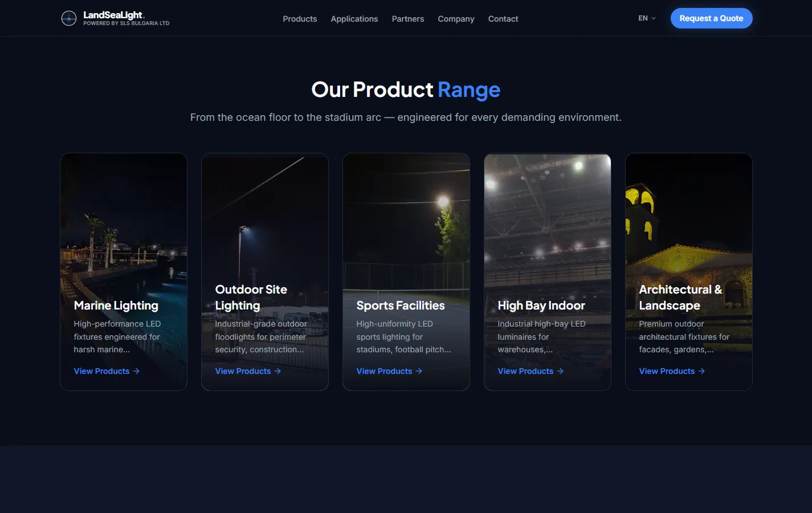Image resolution: width=812 pixels, height=513 pixels.
Task: Click the 'Industrial-grade outdoor floodlights' description
Action: coord(261,336)
